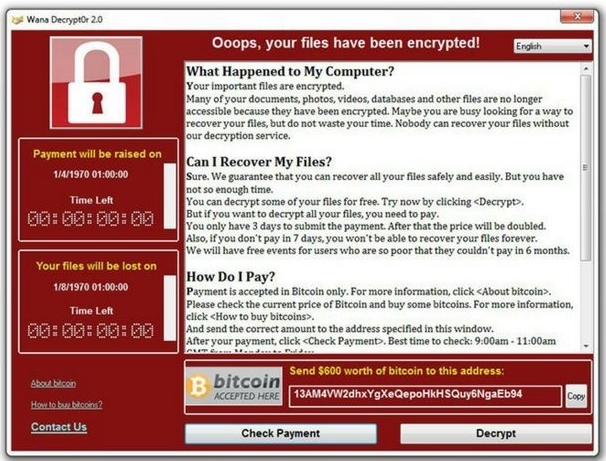
Task: Click the scrollbar down arrow in message pane
Action: pyautogui.click(x=586, y=346)
